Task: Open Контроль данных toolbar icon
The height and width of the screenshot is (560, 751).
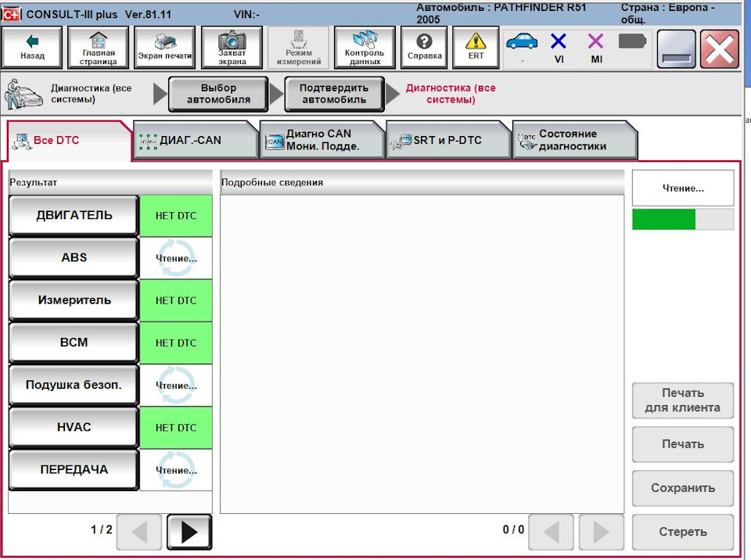Action: pos(365,40)
